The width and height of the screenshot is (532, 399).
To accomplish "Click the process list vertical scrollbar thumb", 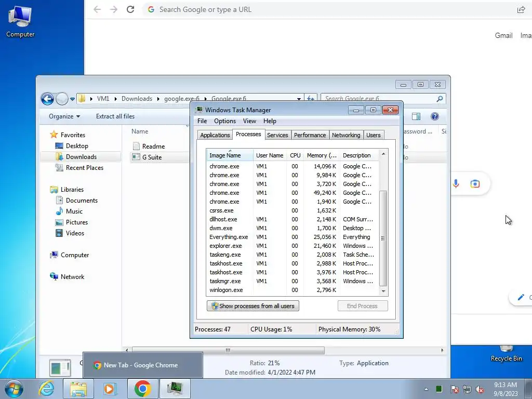I will 383,238.
